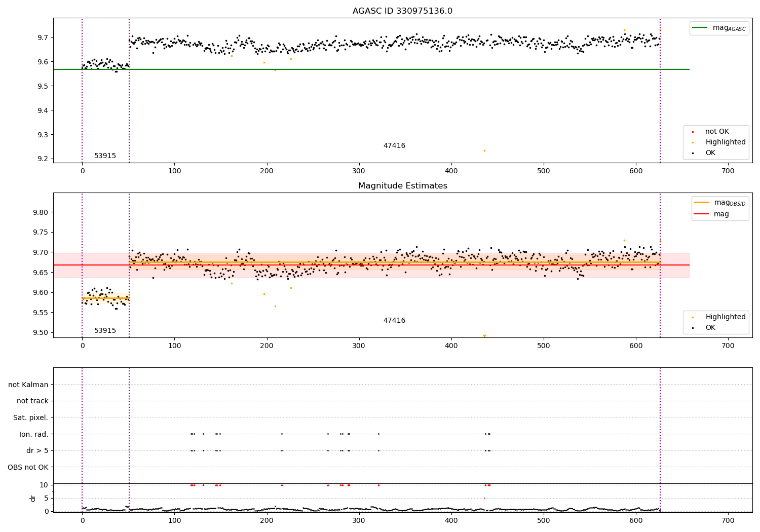Click the 9.2 y-tick in top plot
This screenshot has height=532, width=760.
44,159
